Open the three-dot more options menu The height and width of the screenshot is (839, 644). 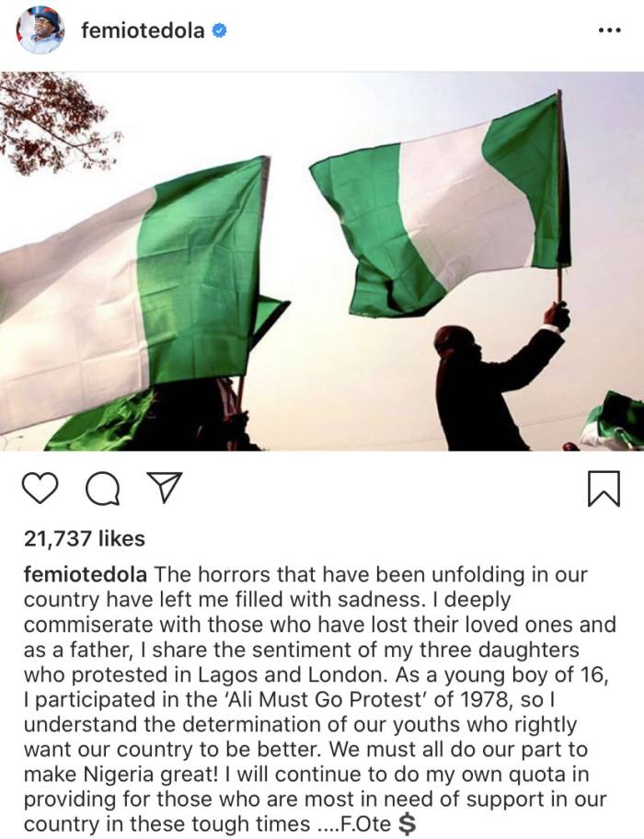coord(609,30)
